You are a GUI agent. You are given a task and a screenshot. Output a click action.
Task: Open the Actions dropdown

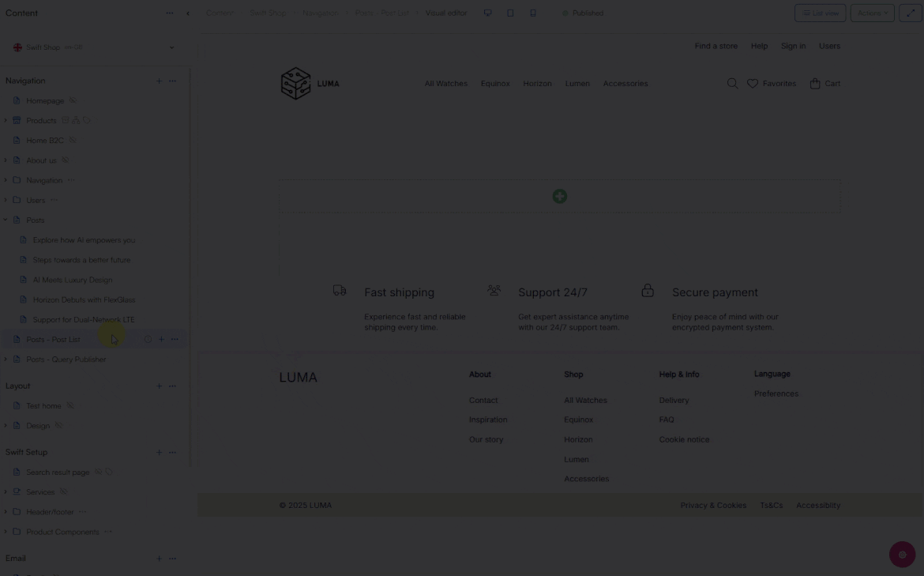pyautogui.click(x=872, y=13)
